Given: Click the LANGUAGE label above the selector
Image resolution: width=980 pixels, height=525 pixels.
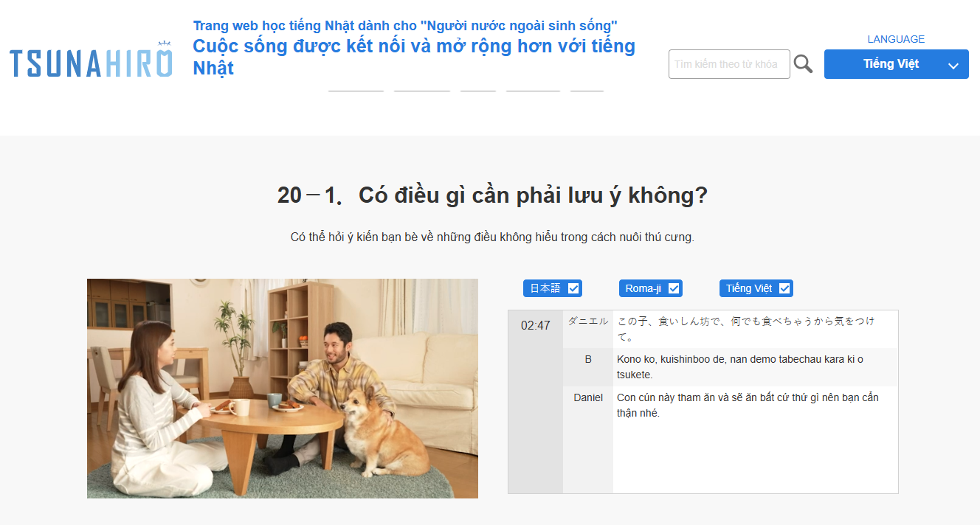Looking at the screenshot, I should [x=896, y=39].
